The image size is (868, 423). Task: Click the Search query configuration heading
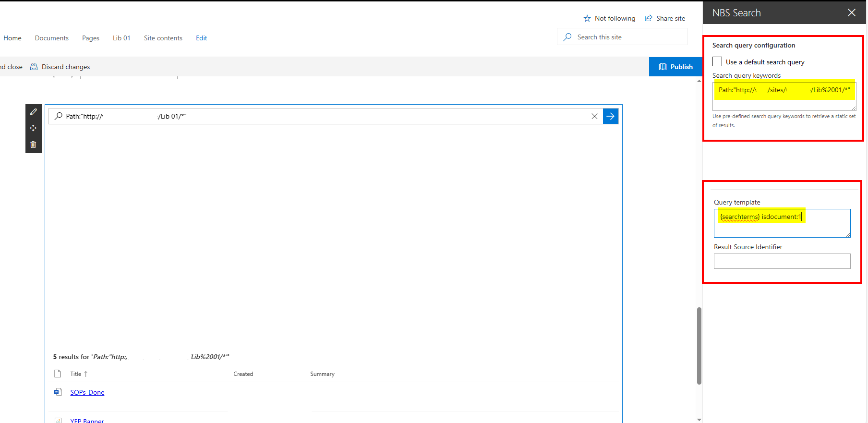coord(754,45)
